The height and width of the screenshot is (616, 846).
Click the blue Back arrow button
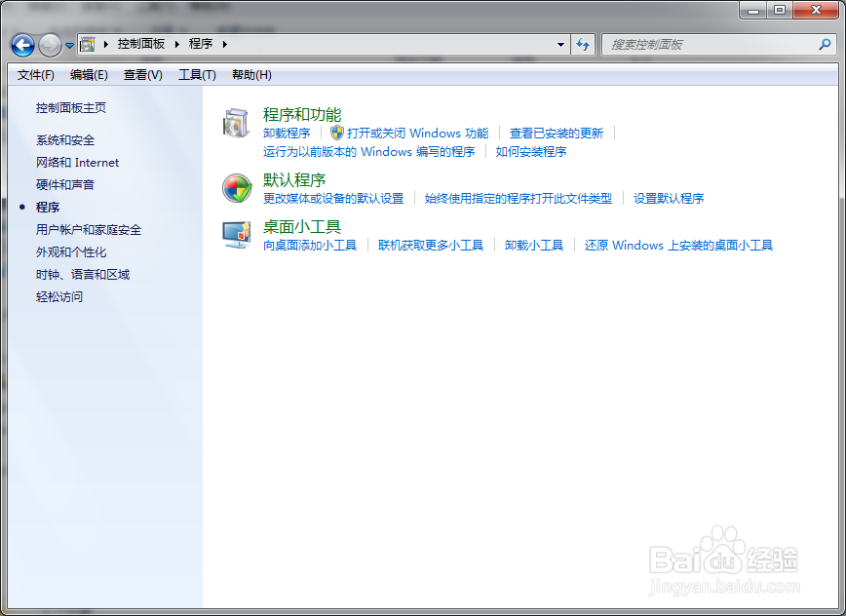click(22, 45)
